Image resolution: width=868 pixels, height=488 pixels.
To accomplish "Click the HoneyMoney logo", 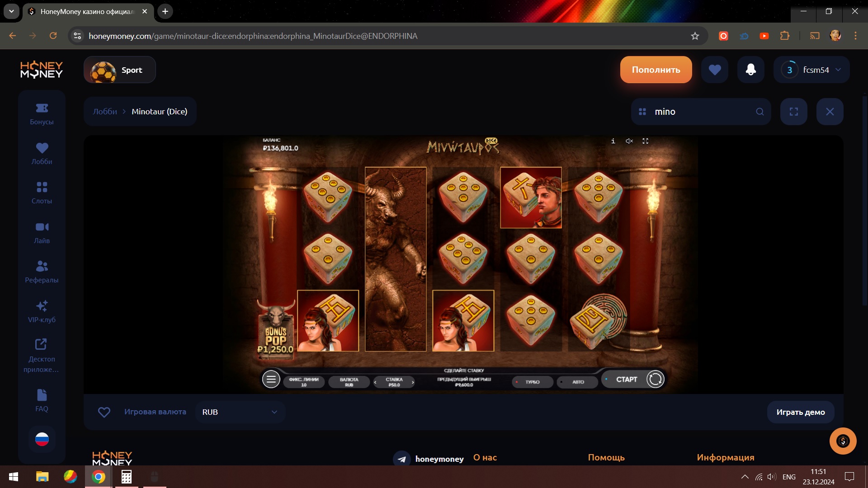I will click(x=42, y=70).
